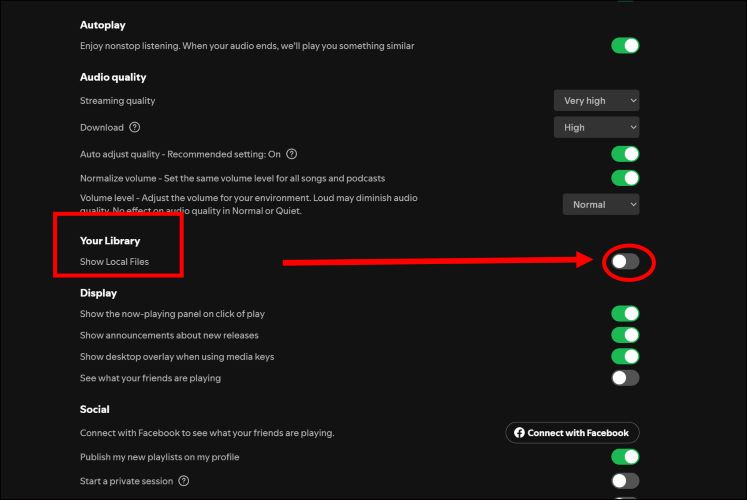Toggle Show now-playing panel on click of play
Viewport: 747px width, 500px height.
pyautogui.click(x=625, y=313)
